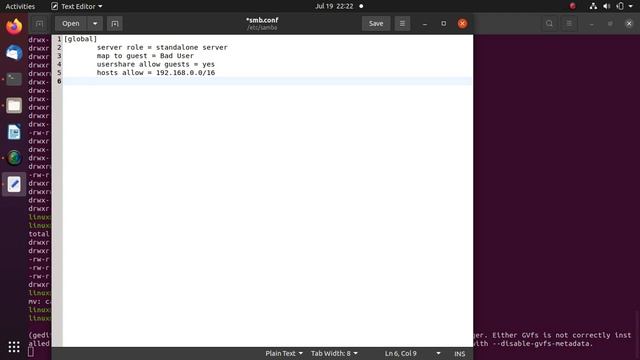Click line number 1 in the gutter

(59, 39)
